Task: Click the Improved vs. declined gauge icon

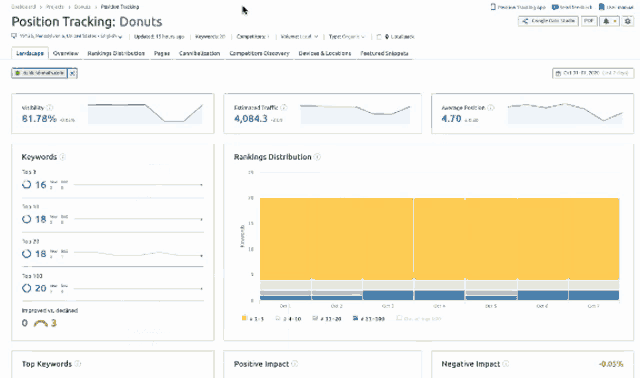Action: pos(40,323)
